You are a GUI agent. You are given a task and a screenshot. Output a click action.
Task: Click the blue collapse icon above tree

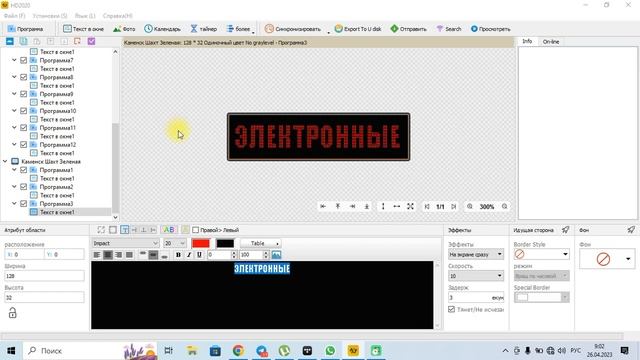10,41
